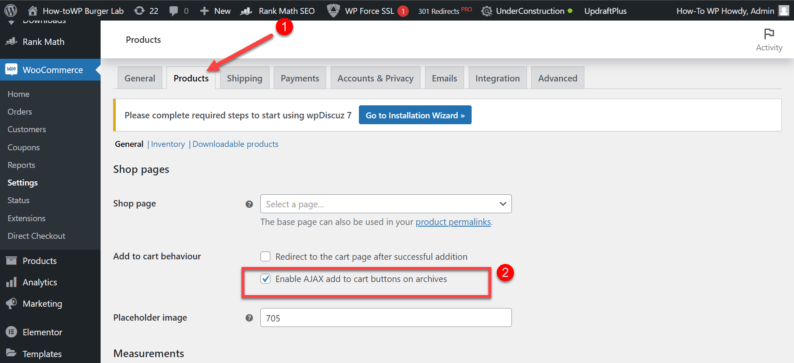This screenshot has width=794, height=363.
Task: Click the WP Force SSL shield icon
Action: pyautogui.click(x=333, y=10)
